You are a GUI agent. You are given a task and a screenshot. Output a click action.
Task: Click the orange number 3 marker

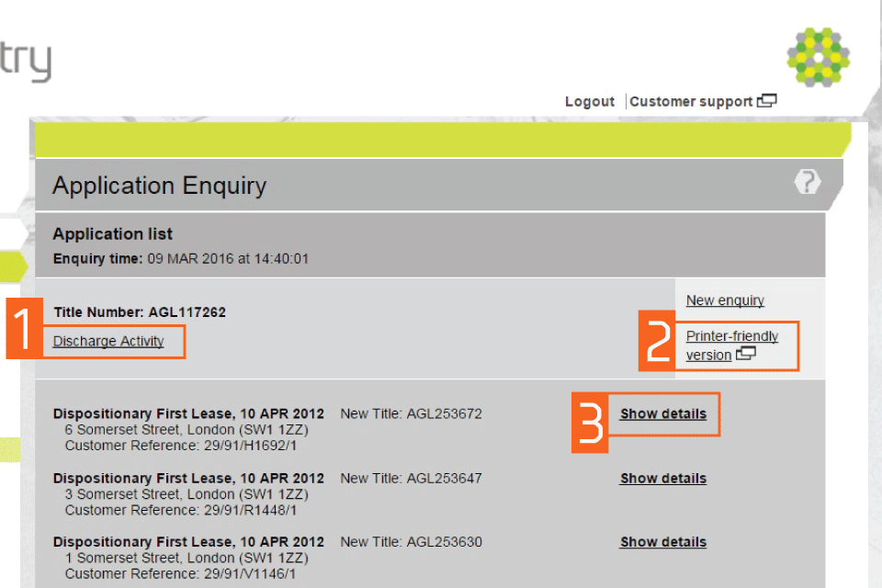pos(590,424)
